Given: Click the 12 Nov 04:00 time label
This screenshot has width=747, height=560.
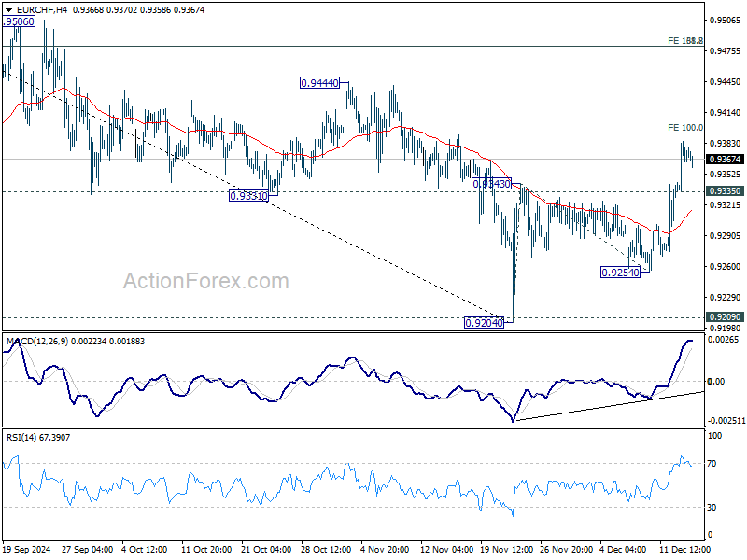Looking at the screenshot, I should coord(447,550).
